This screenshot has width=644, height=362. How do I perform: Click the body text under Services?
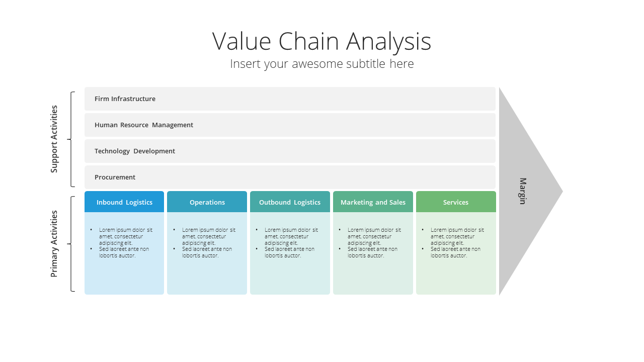(x=453, y=242)
